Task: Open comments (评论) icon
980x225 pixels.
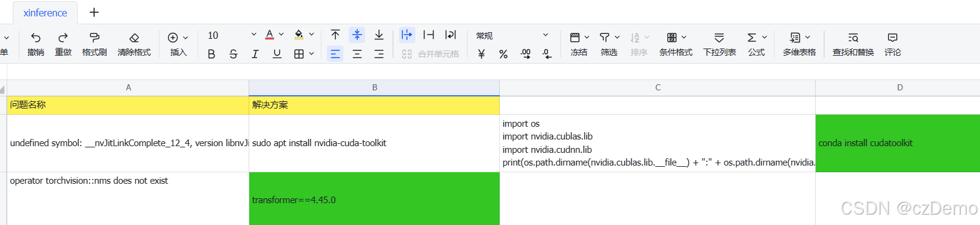Action: tap(893, 38)
